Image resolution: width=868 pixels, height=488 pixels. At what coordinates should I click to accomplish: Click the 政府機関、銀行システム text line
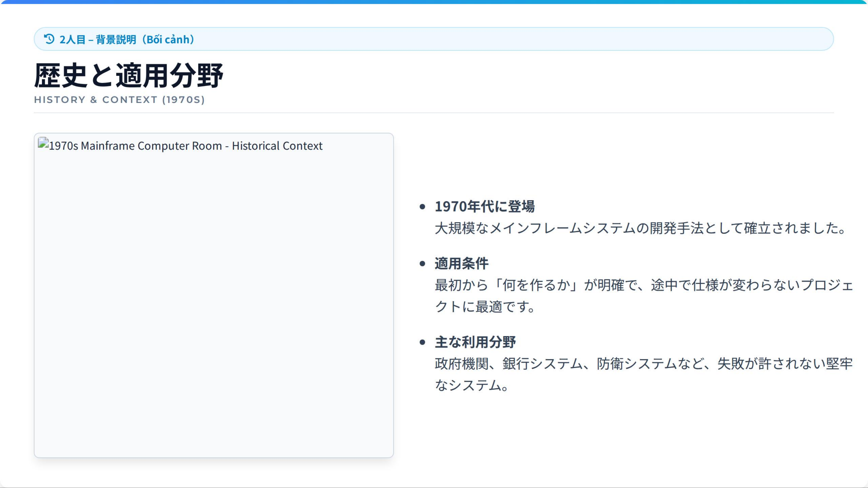[x=643, y=364]
